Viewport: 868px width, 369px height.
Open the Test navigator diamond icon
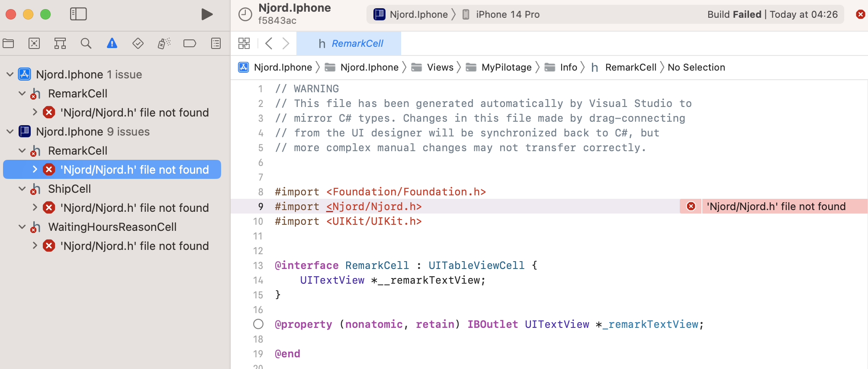[x=138, y=43]
